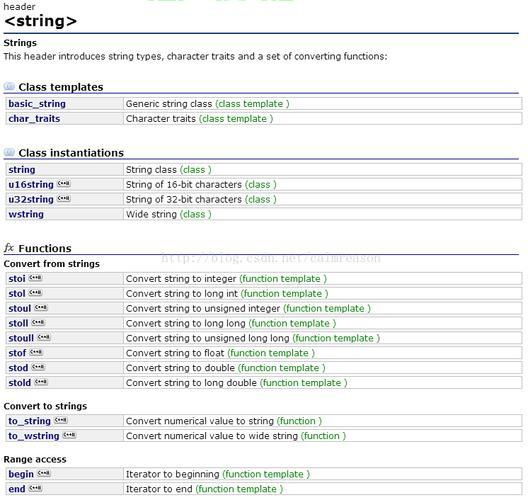This screenshot has height=500, width=528.
Task: Follow the end range access link
Action: [17, 489]
